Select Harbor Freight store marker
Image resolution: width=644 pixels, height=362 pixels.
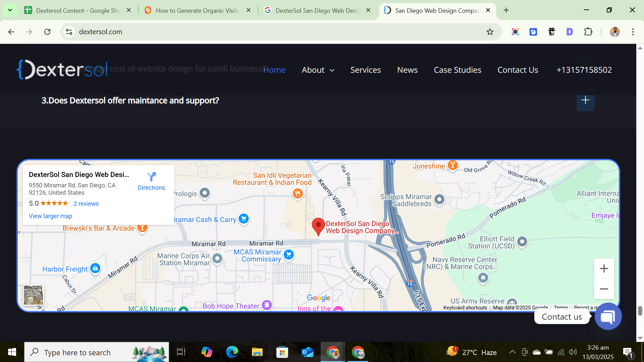(x=95, y=268)
